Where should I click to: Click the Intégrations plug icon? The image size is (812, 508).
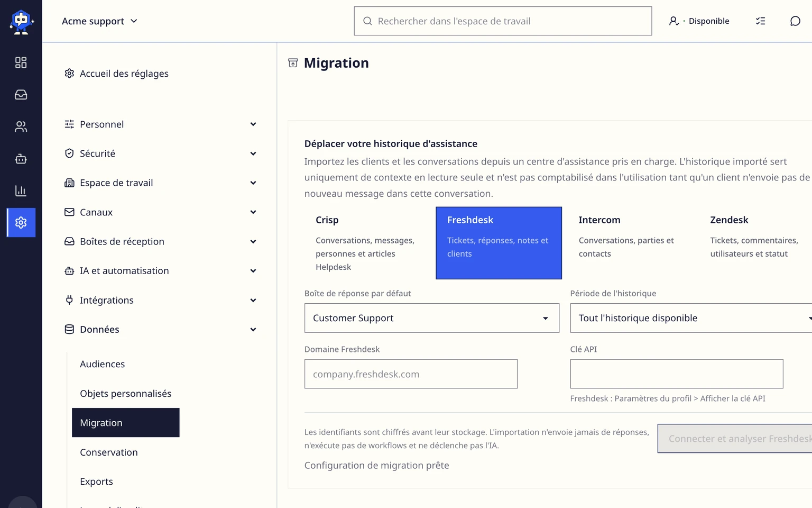click(x=69, y=300)
